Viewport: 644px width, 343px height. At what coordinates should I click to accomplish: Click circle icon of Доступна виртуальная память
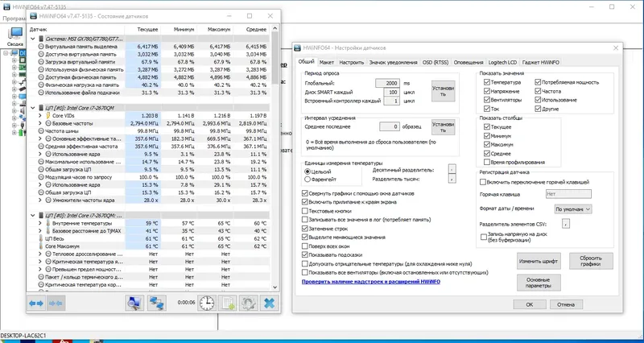(x=41, y=54)
